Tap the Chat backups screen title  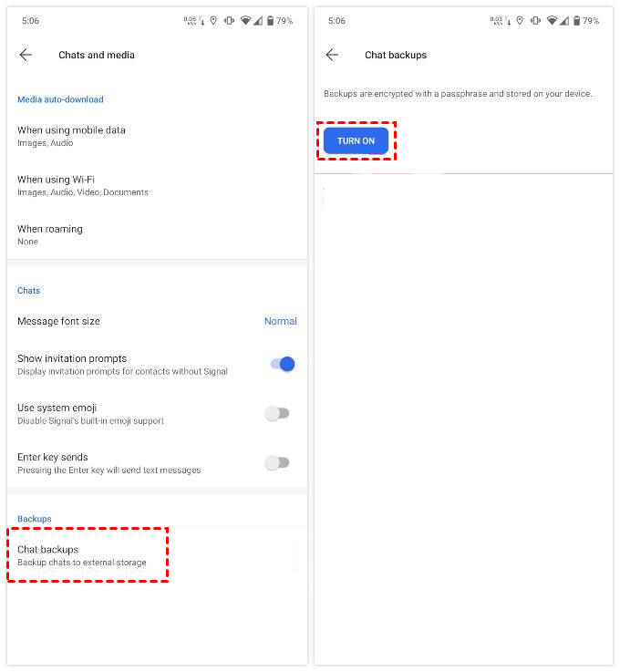[x=396, y=55]
